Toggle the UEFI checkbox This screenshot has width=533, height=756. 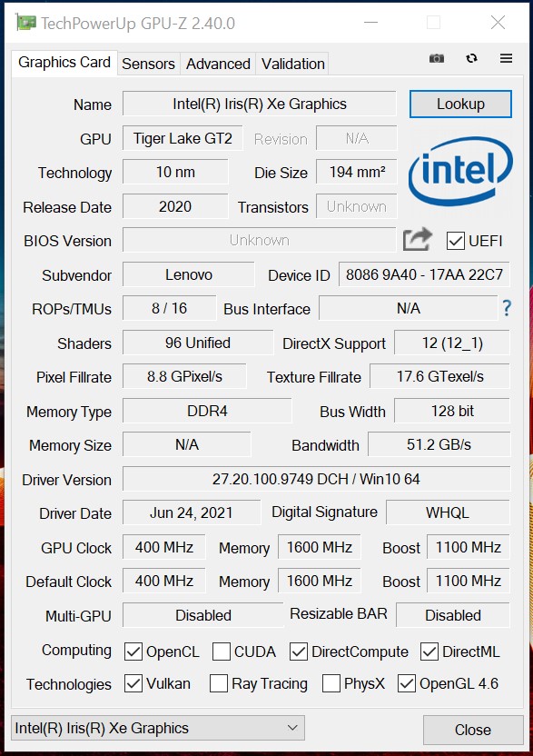coord(456,241)
